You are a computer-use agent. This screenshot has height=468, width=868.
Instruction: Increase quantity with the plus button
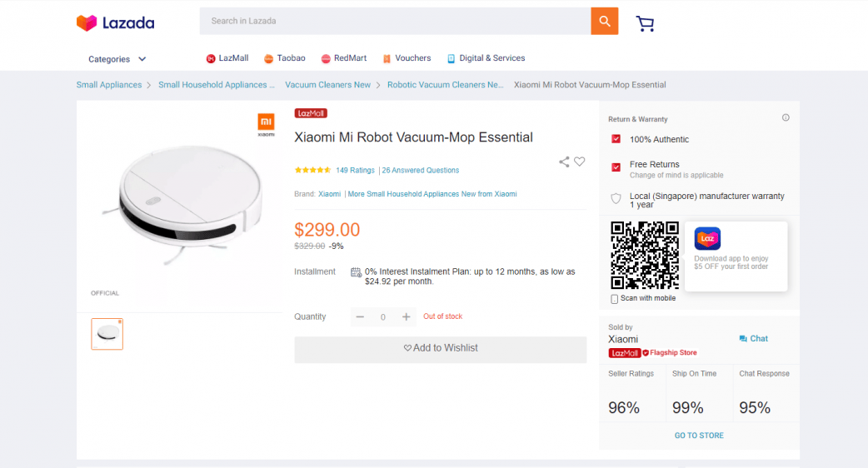click(x=407, y=316)
